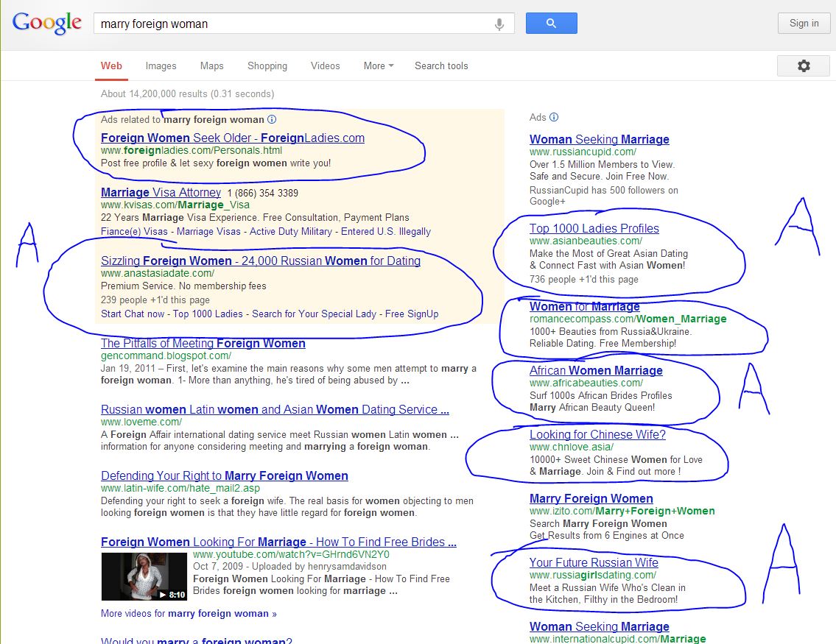Switch to the Images tab
Screen dimensions: 836x644
tap(161, 66)
